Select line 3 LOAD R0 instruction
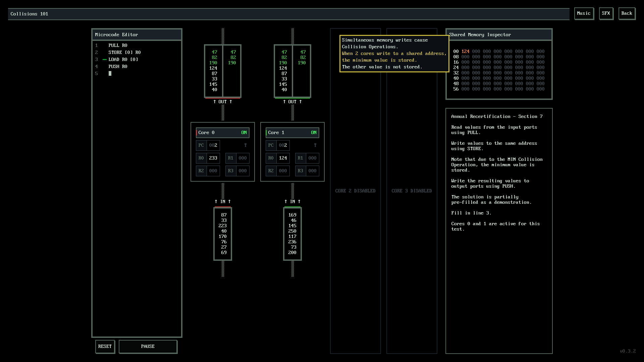 point(123,59)
